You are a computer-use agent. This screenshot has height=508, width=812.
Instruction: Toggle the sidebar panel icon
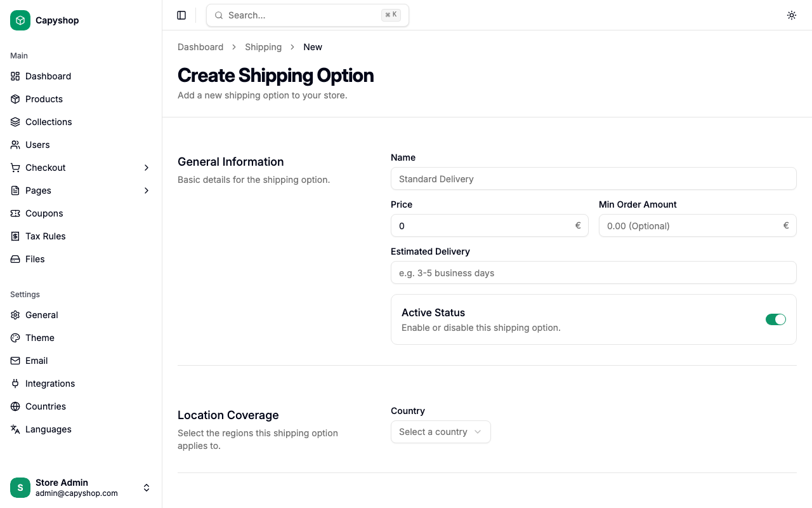click(x=181, y=15)
